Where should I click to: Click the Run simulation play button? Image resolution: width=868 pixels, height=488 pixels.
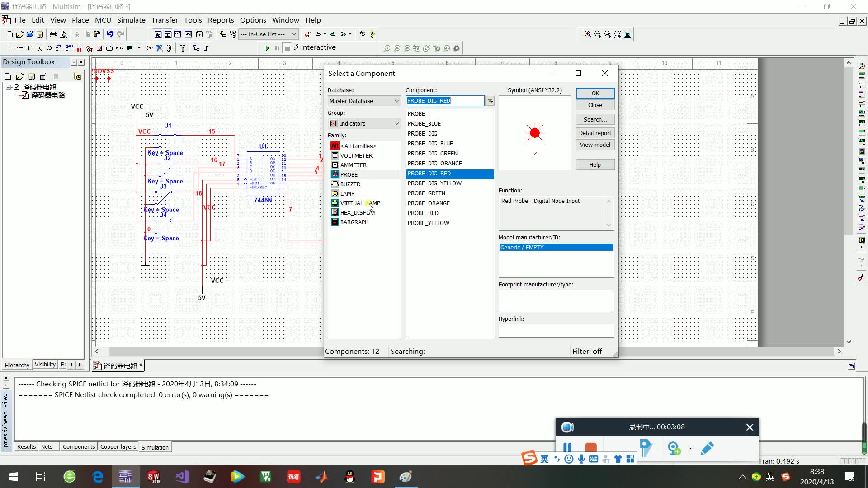click(x=267, y=48)
